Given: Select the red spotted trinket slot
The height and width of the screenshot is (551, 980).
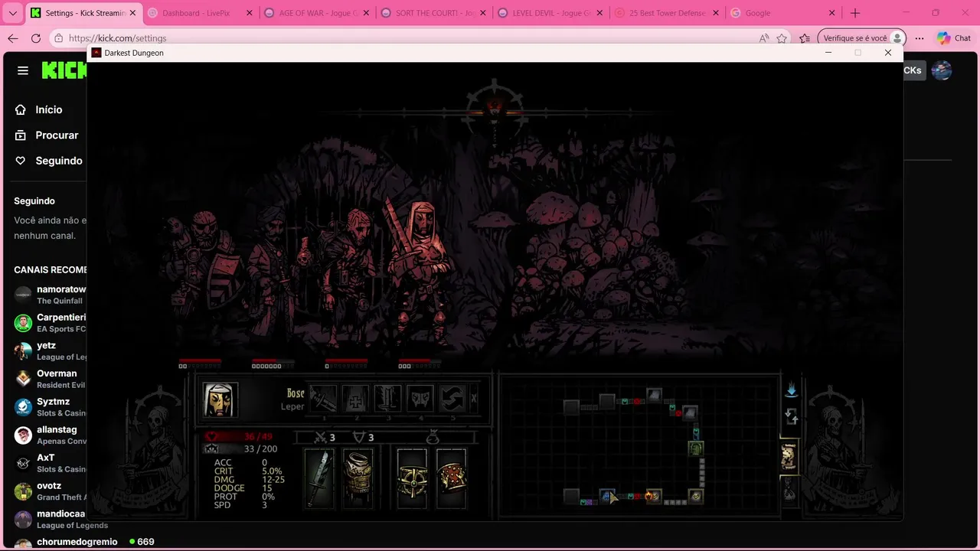Looking at the screenshot, I should (451, 479).
